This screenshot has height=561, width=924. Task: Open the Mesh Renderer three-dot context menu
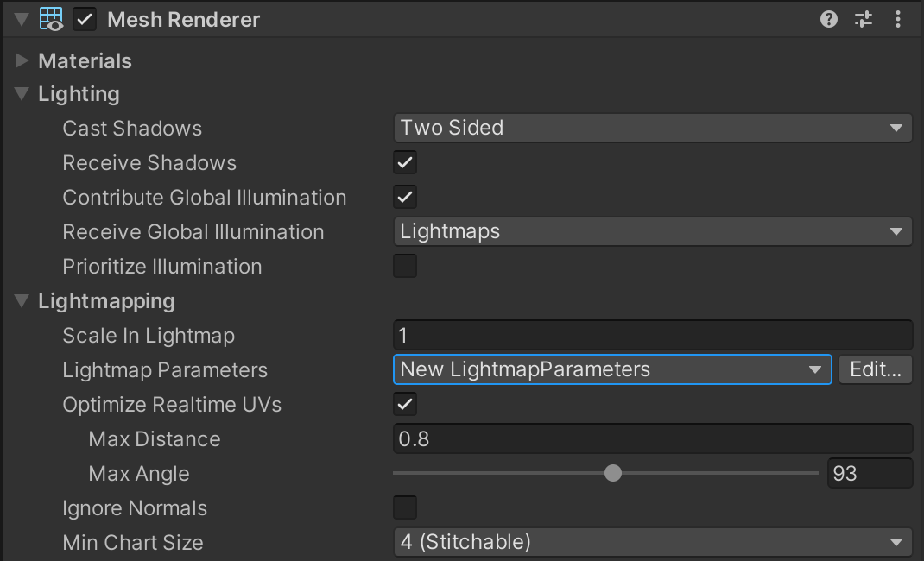click(898, 20)
